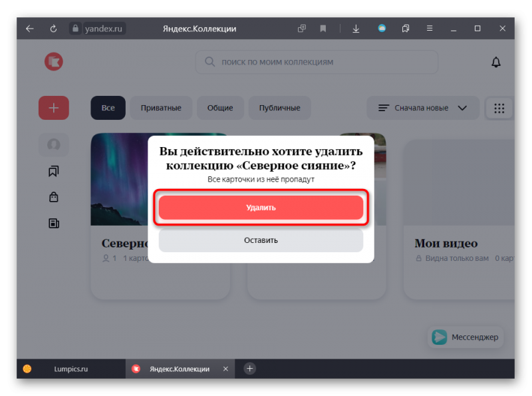The width and height of the screenshot is (532, 396).
Task: Open the shopping bag sidebar section
Action: click(54, 197)
